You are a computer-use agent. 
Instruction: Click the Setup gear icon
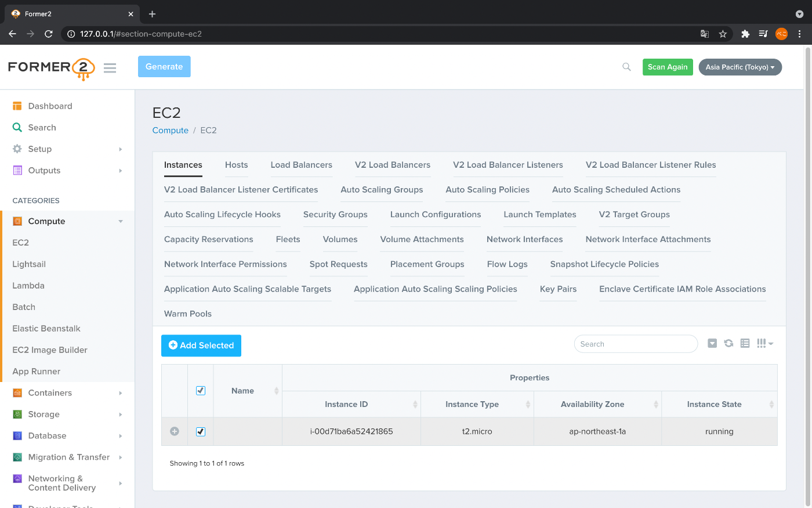17,149
